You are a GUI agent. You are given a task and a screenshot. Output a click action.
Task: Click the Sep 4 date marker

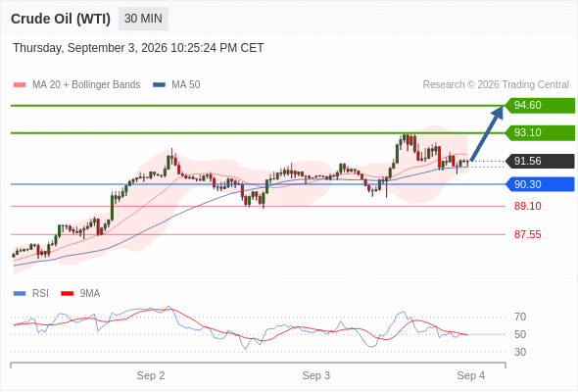point(471,375)
